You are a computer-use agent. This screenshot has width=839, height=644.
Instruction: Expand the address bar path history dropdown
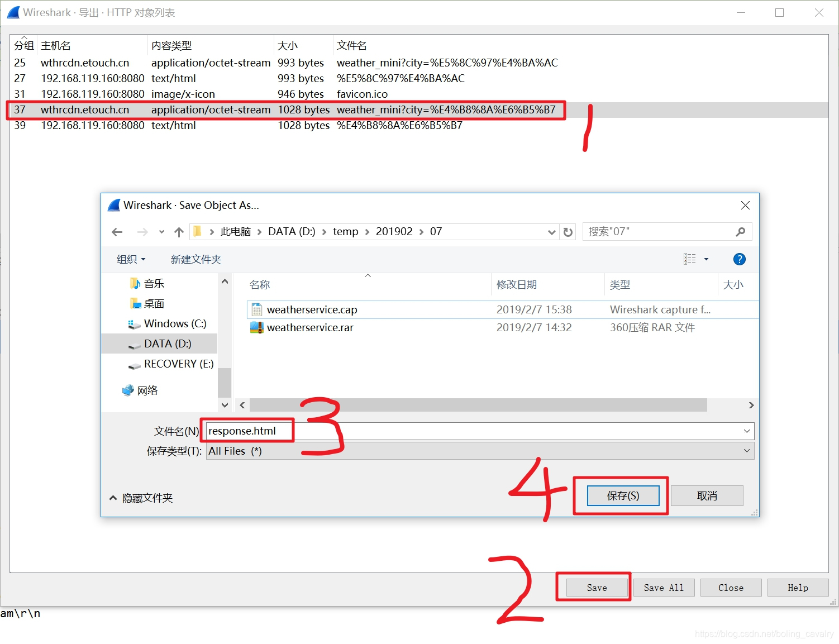552,232
